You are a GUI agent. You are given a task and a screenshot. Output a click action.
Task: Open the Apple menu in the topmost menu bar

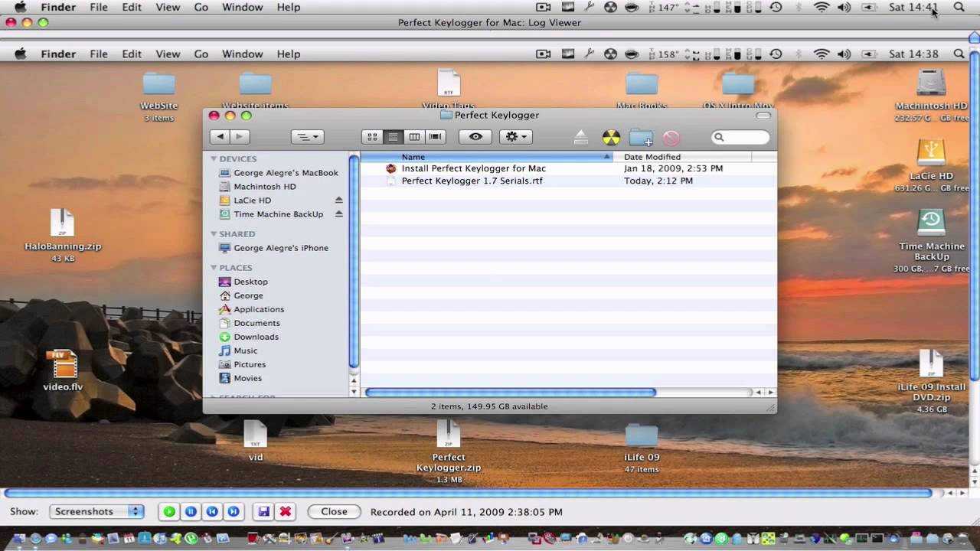(21, 8)
